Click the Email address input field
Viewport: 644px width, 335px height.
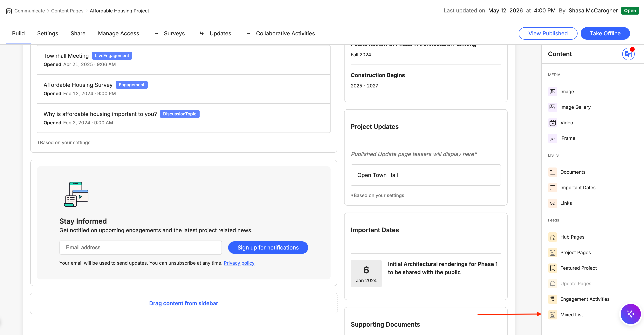pyautogui.click(x=140, y=248)
